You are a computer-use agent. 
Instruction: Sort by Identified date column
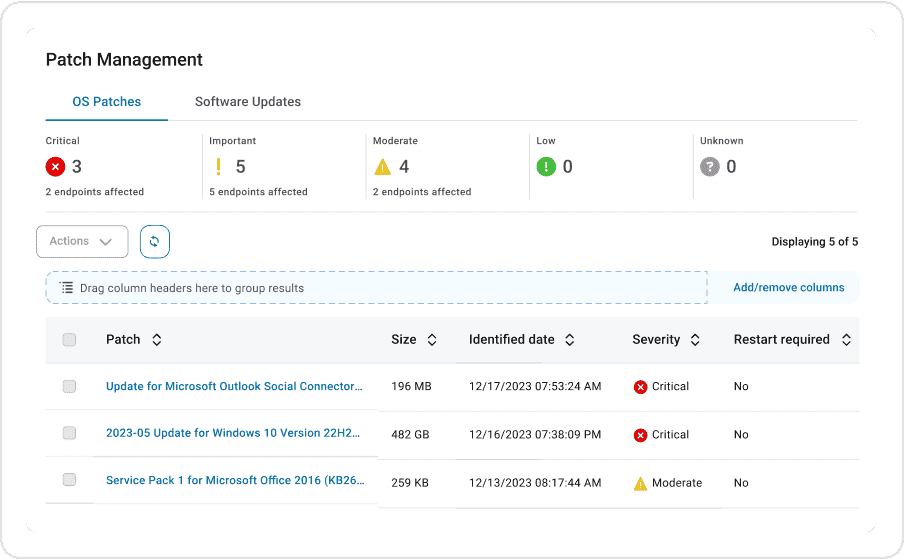[570, 340]
